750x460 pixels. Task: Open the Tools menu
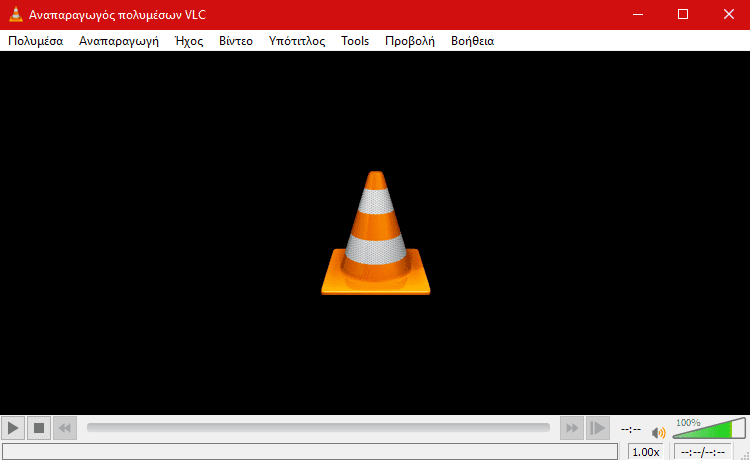(x=355, y=41)
